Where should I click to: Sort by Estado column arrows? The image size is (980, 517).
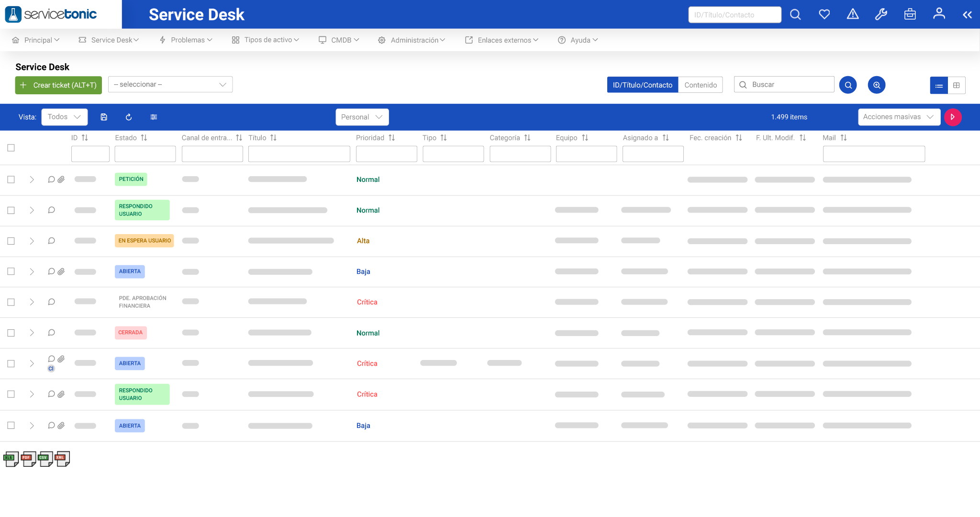click(144, 138)
